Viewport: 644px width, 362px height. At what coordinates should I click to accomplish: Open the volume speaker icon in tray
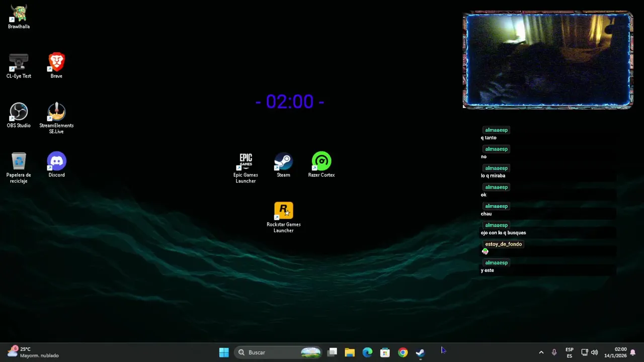point(595,352)
